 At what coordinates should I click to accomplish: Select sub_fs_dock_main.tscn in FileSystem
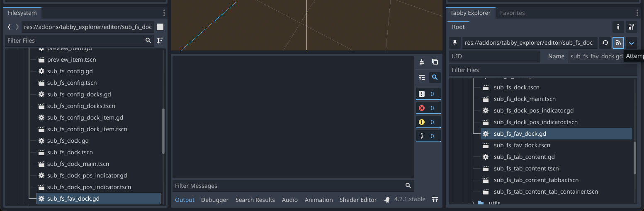coord(78,164)
